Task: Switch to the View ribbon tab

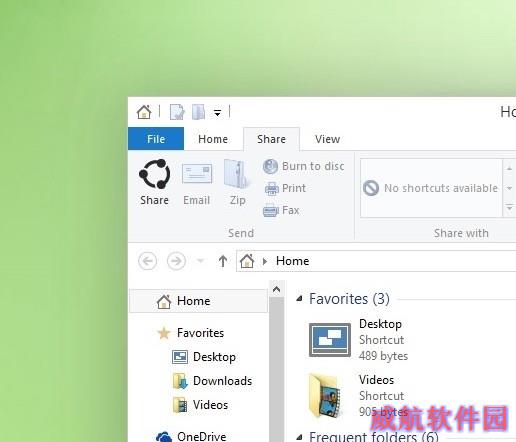Action: 327,139
